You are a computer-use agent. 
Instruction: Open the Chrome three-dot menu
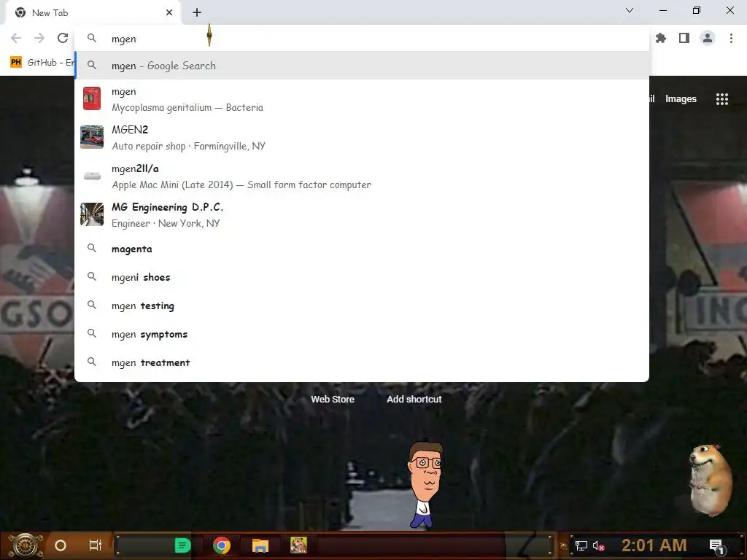(731, 38)
